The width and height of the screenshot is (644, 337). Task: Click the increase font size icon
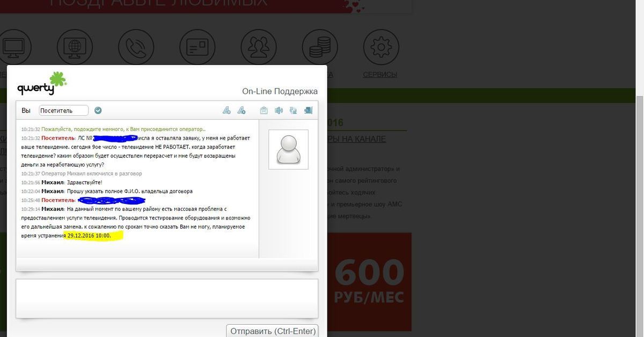[241, 111]
